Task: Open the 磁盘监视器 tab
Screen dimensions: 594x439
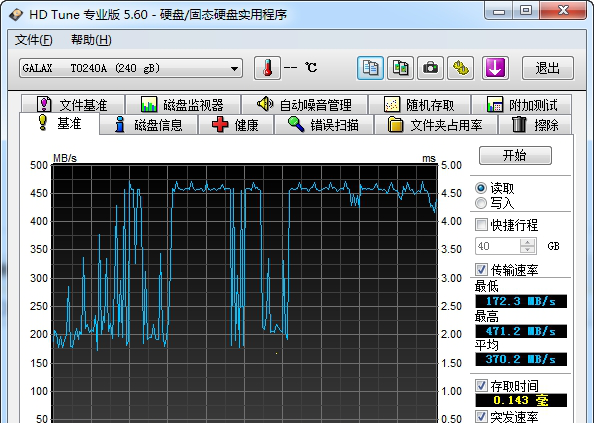Action: [x=183, y=105]
